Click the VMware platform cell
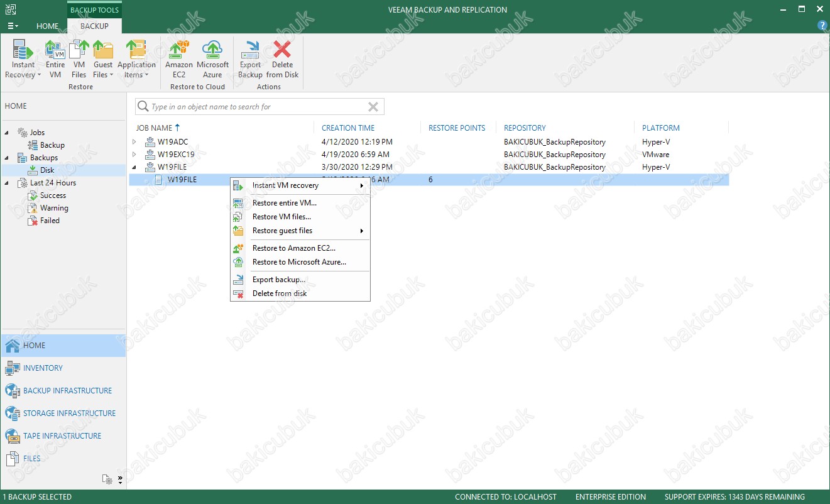830x504 pixels. [655, 155]
